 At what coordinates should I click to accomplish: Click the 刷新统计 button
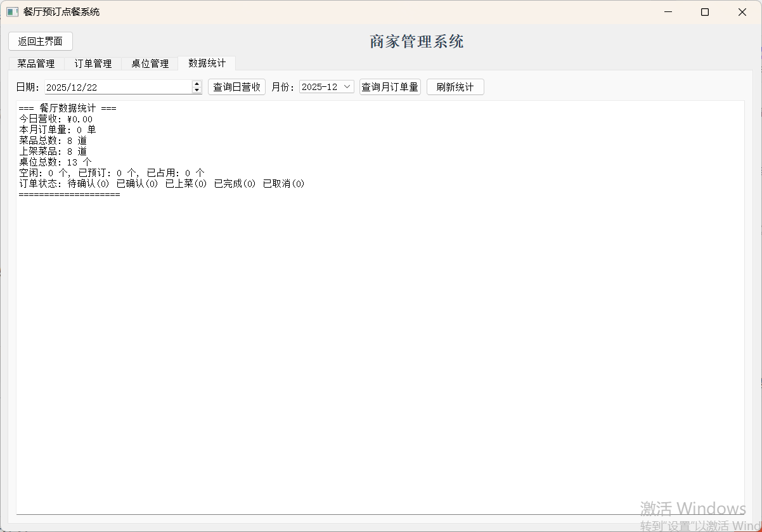(455, 87)
